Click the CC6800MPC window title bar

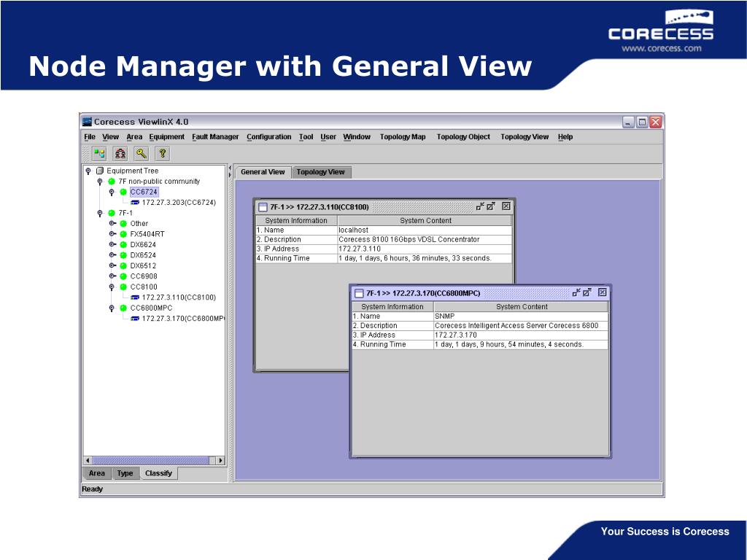click(481, 293)
